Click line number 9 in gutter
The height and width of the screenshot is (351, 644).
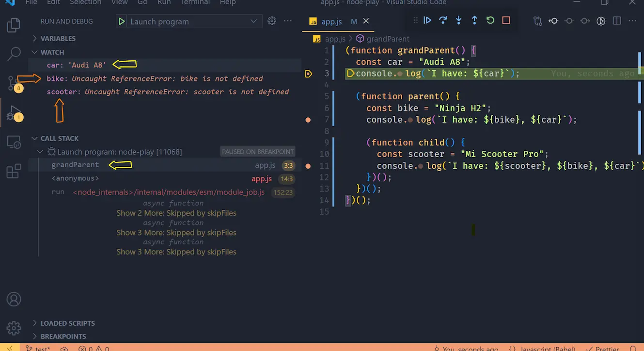pyautogui.click(x=326, y=143)
